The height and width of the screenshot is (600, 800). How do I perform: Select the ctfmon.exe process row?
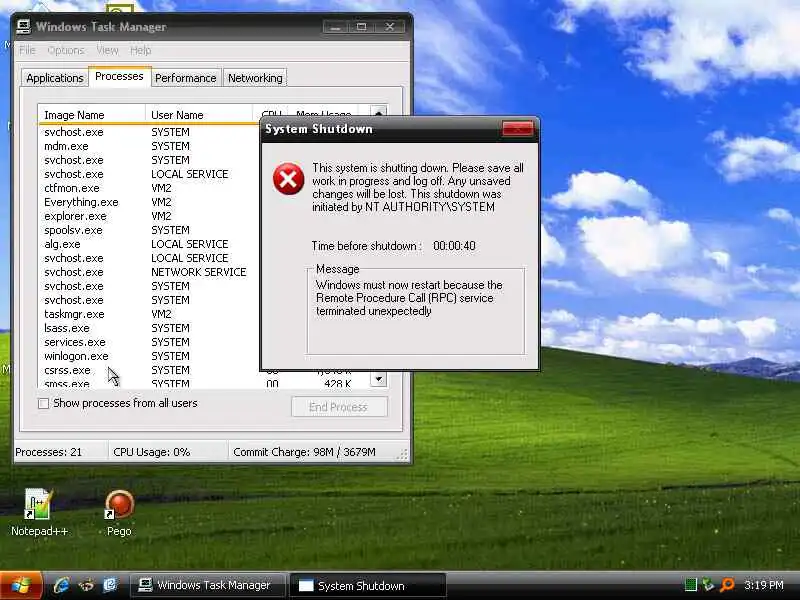pos(148,188)
